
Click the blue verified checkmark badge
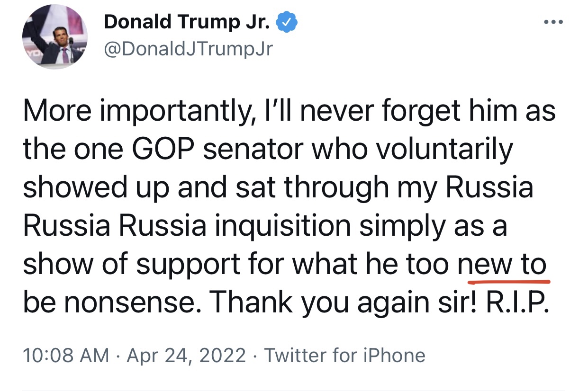click(288, 21)
